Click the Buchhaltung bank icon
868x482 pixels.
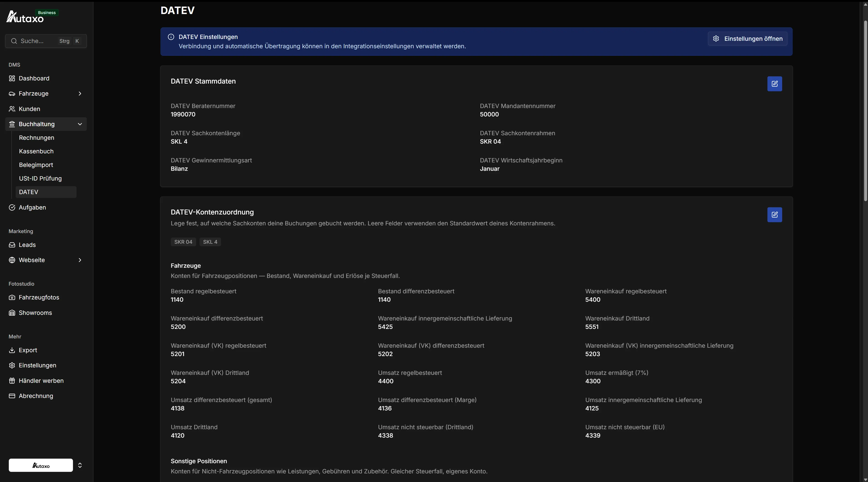[x=12, y=124]
